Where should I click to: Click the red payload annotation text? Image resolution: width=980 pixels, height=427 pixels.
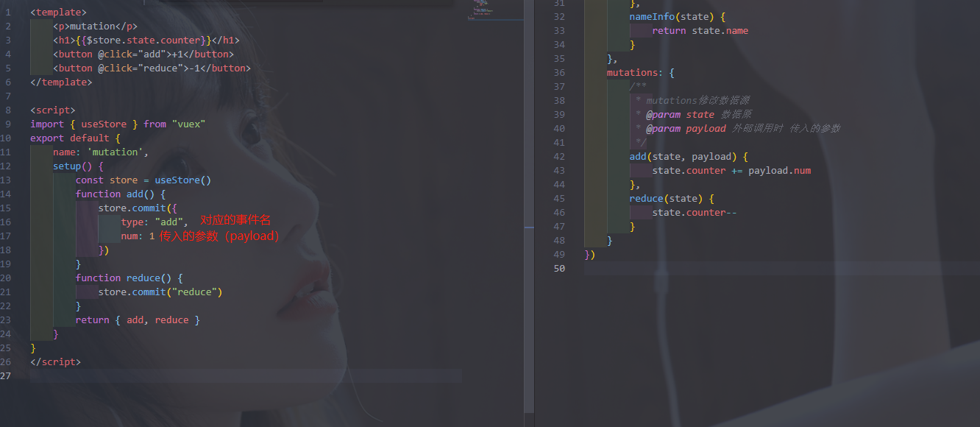[219, 236]
